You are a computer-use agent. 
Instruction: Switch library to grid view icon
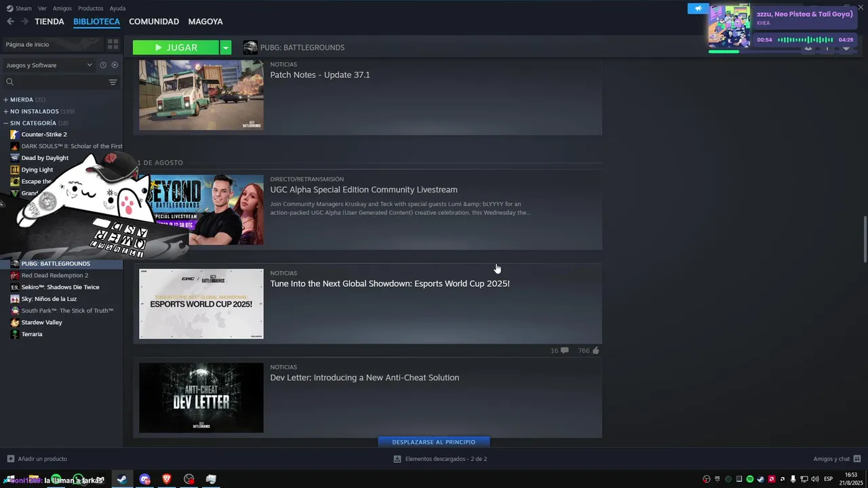pyautogui.click(x=113, y=44)
